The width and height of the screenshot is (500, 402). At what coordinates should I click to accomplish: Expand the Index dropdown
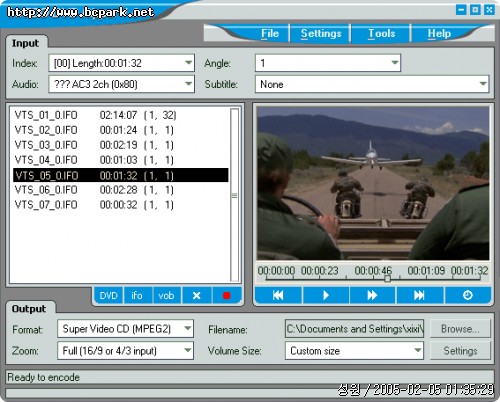tap(188, 63)
